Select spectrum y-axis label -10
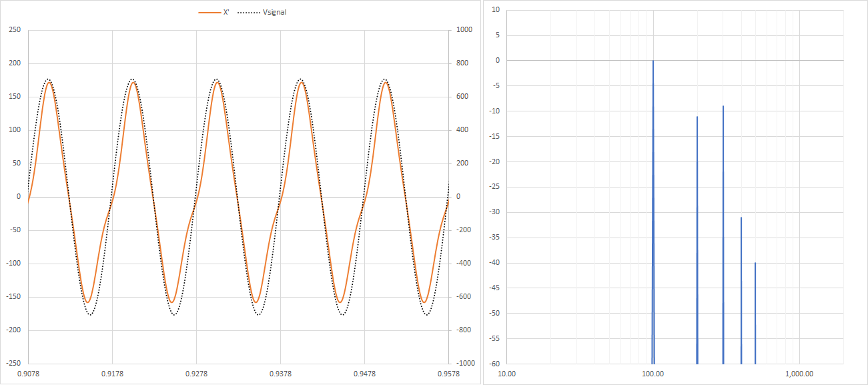The width and height of the screenshot is (868, 385). [x=494, y=111]
